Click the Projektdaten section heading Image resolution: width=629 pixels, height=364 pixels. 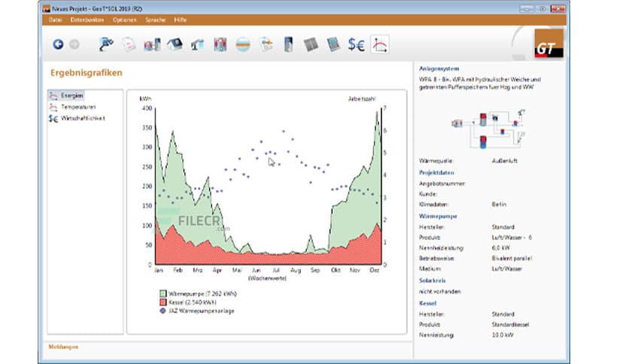(436, 172)
